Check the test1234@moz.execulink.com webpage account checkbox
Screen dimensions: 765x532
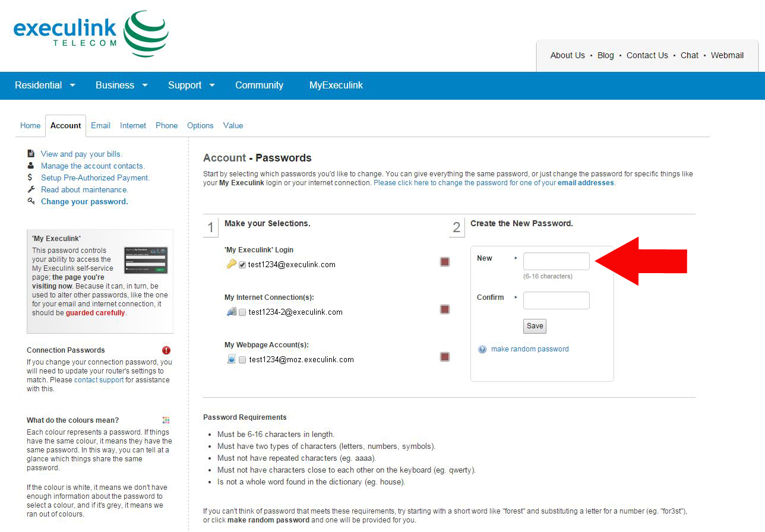coord(242,360)
